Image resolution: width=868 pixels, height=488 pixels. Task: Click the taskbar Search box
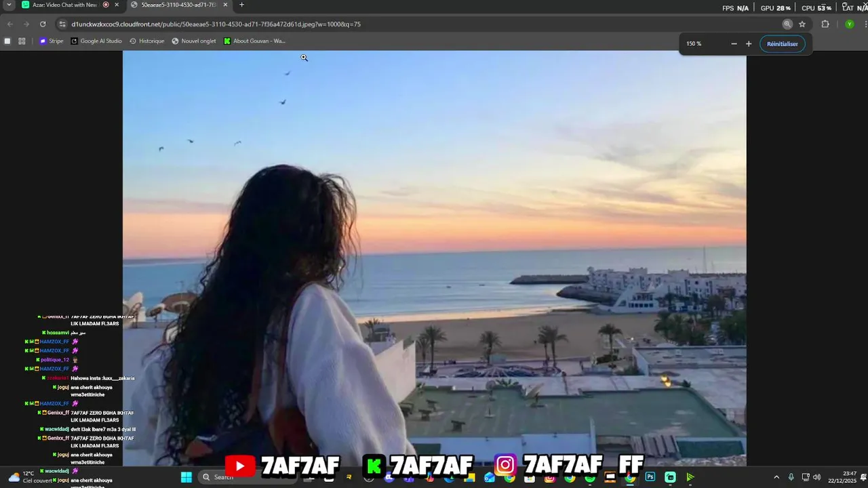tap(248, 477)
